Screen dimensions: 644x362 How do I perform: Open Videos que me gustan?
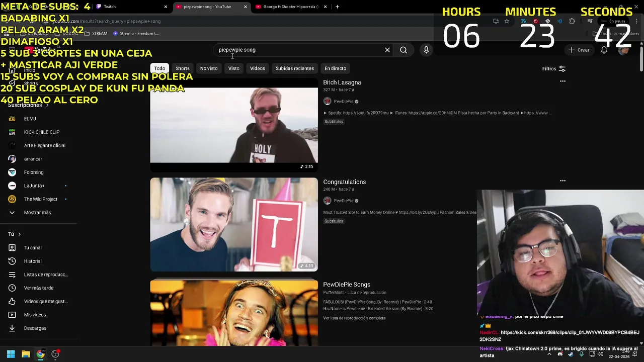tap(39, 301)
